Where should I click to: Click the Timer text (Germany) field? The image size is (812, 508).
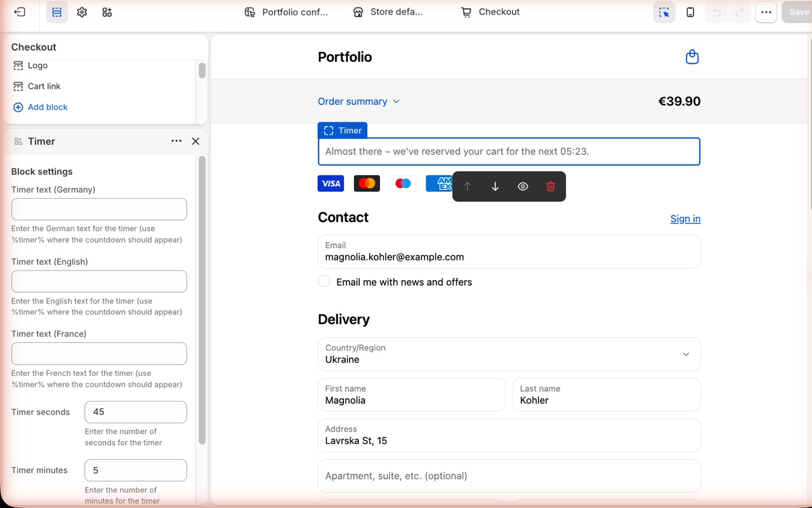click(x=99, y=210)
